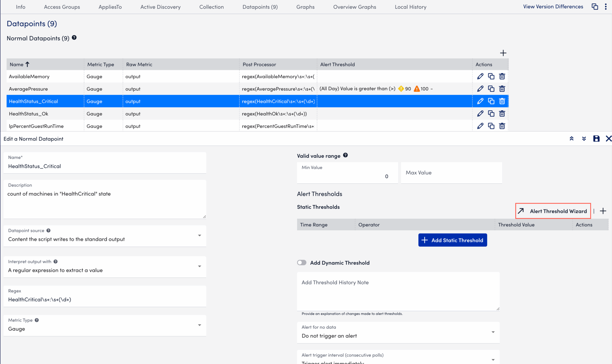Expand editor panel with double down chevron
The height and width of the screenshot is (364, 612).
click(x=584, y=139)
